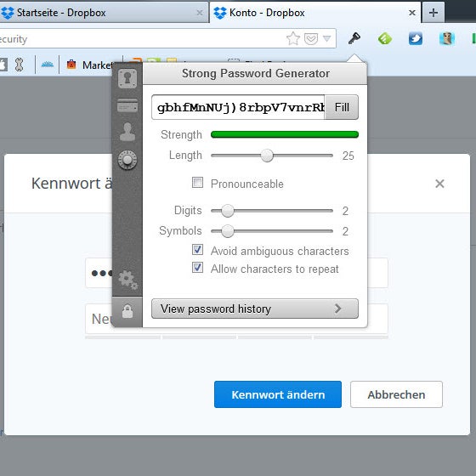Open View password history

(255, 309)
